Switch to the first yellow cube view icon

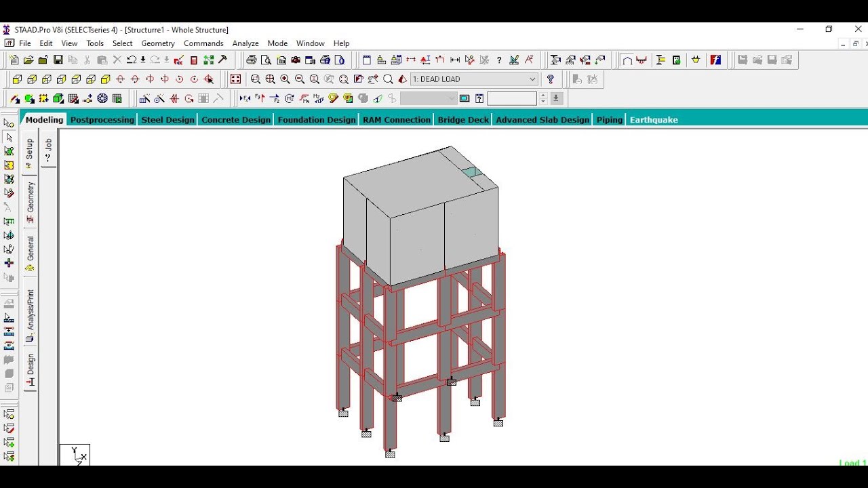[x=17, y=79]
